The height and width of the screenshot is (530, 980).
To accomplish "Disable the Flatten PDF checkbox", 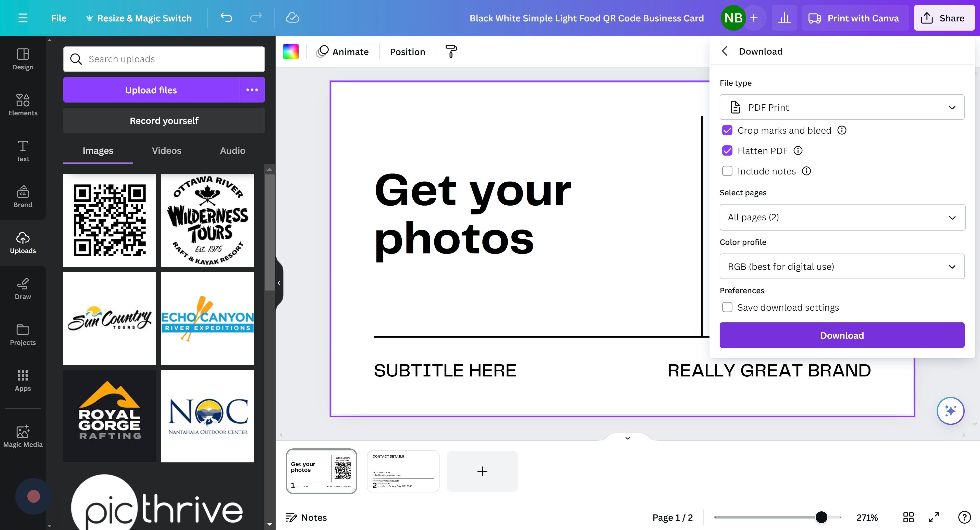I will point(727,151).
